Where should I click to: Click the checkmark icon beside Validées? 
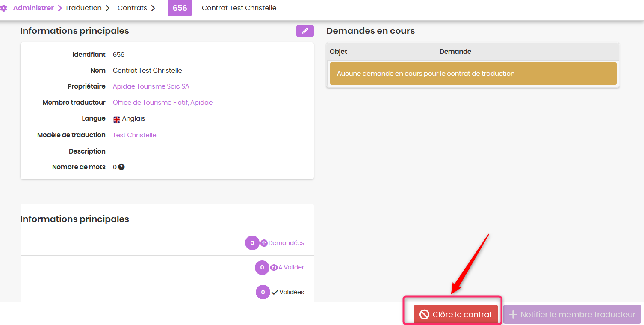[x=275, y=292]
